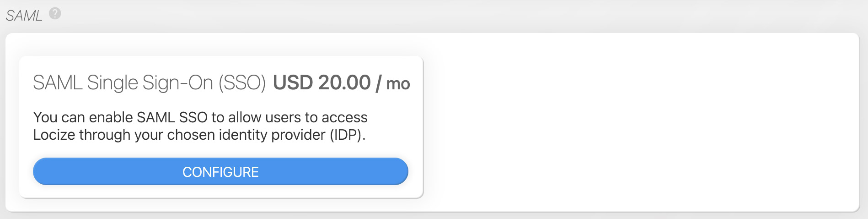The height and width of the screenshot is (219, 868).
Task: Click the USD 20.00 price text
Action: pos(321,83)
